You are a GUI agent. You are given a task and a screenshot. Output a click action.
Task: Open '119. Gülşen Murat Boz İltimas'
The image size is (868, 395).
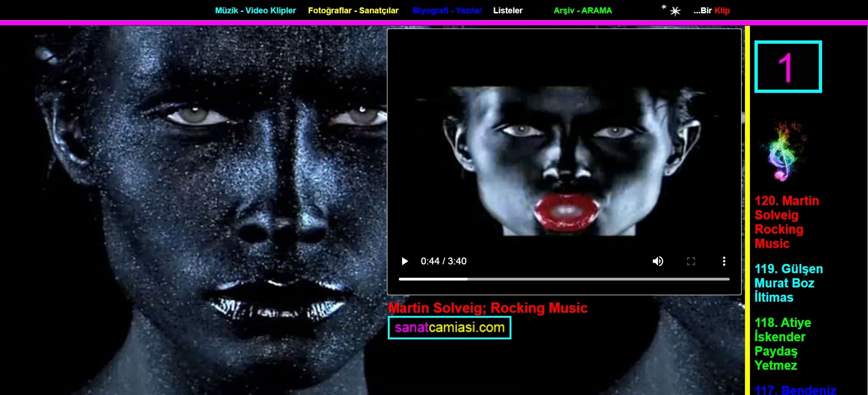[789, 283]
